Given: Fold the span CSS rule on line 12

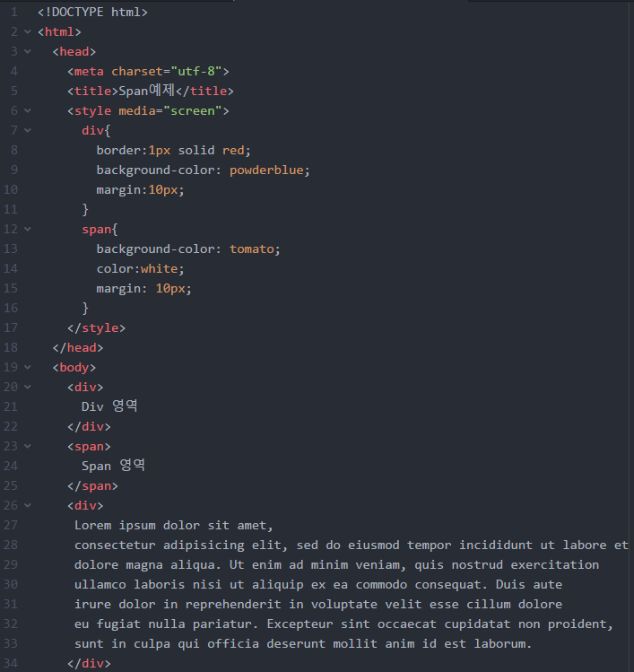Looking at the screenshot, I should (28, 230).
